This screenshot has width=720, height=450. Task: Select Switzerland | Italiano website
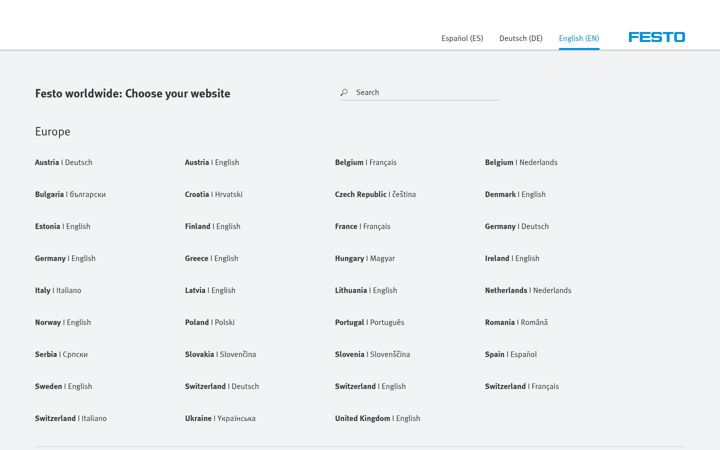(71, 418)
